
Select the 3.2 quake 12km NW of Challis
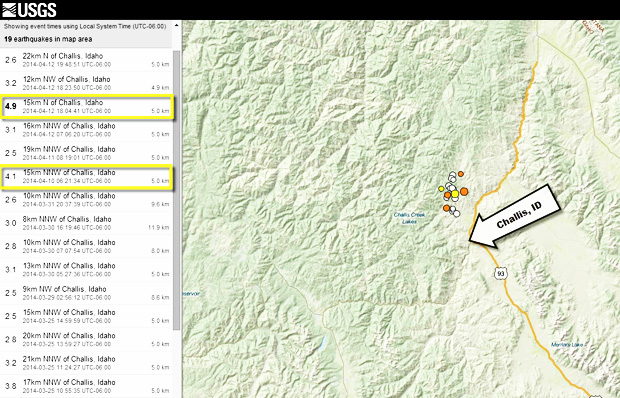pyautogui.click(x=86, y=83)
